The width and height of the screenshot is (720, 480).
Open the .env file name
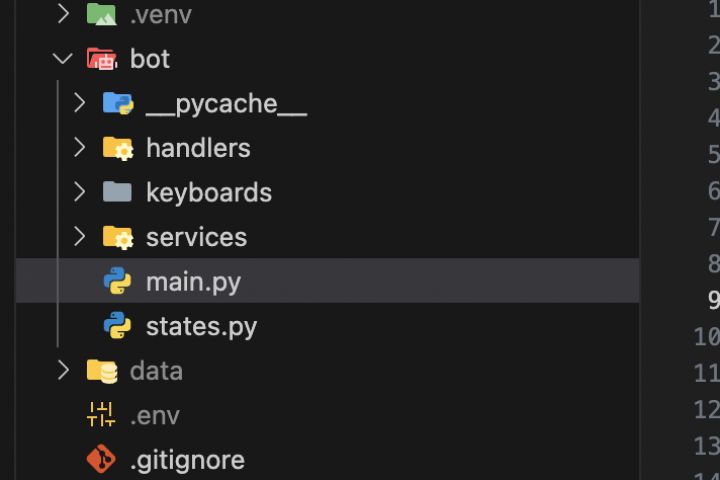pyautogui.click(x=155, y=415)
